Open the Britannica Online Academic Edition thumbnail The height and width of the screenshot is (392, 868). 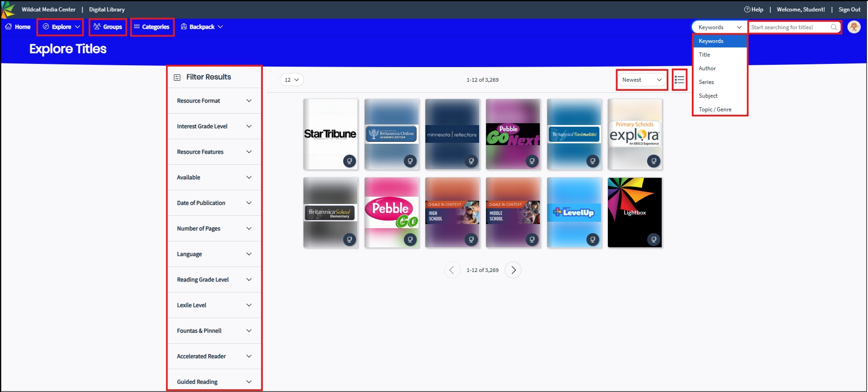point(392,134)
